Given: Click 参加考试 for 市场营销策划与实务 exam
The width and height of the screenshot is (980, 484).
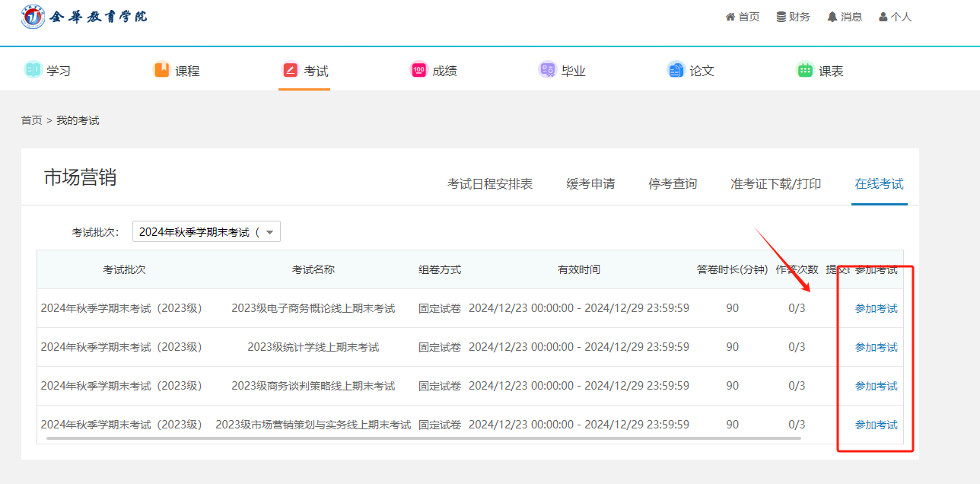Looking at the screenshot, I should click(x=876, y=425).
